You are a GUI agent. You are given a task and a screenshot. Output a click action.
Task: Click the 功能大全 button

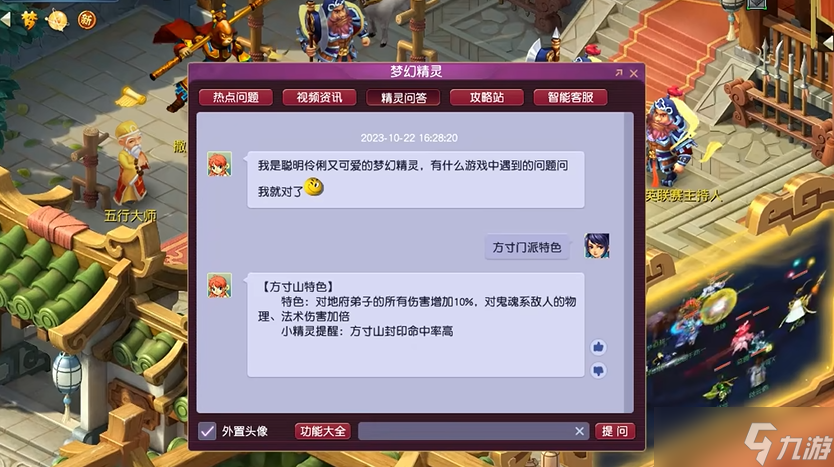tap(323, 431)
